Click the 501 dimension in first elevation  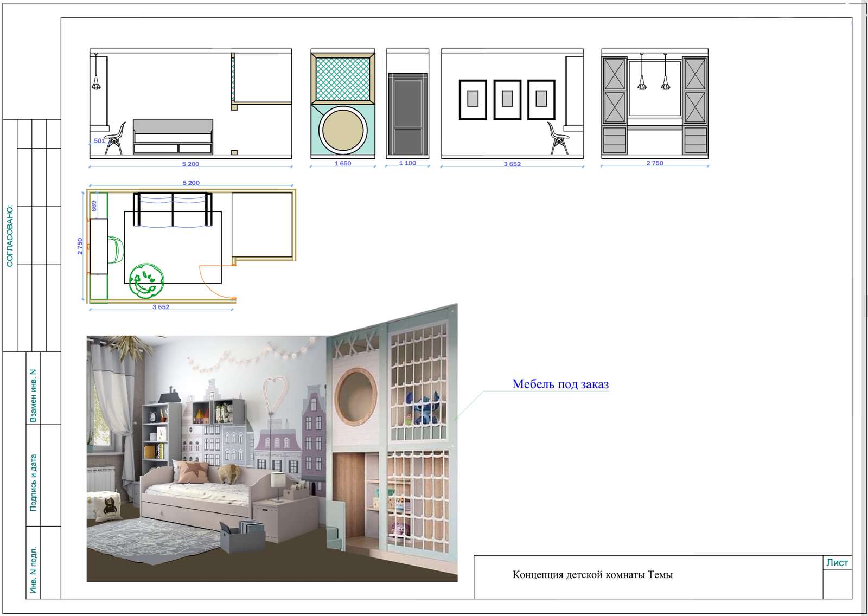pos(99,141)
